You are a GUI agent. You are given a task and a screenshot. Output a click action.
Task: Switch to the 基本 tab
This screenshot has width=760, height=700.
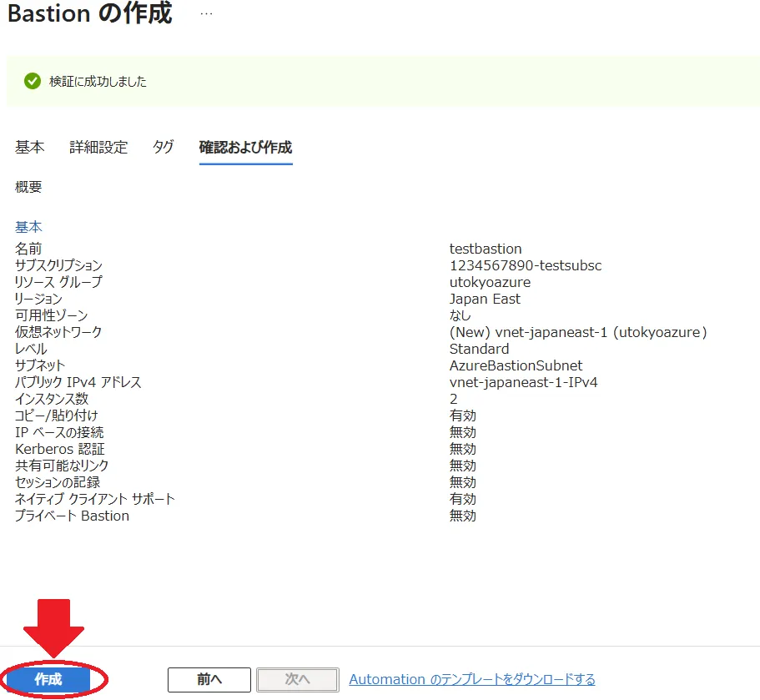tap(30, 147)
